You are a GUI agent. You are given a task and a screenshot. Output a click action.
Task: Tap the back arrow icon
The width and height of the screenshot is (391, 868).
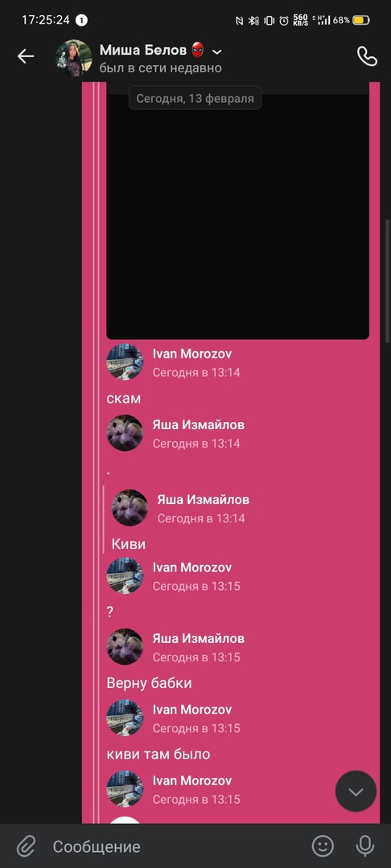[x=26, y=56]
